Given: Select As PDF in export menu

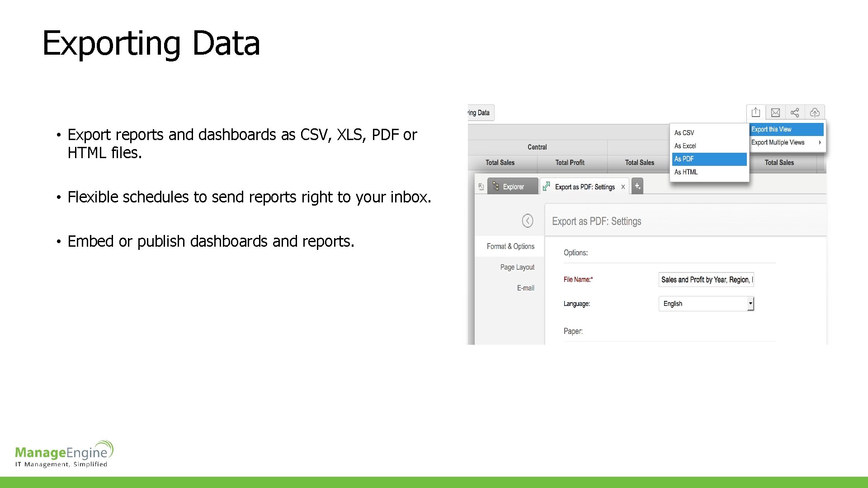Looking at the screenshot, I should 684,159.
